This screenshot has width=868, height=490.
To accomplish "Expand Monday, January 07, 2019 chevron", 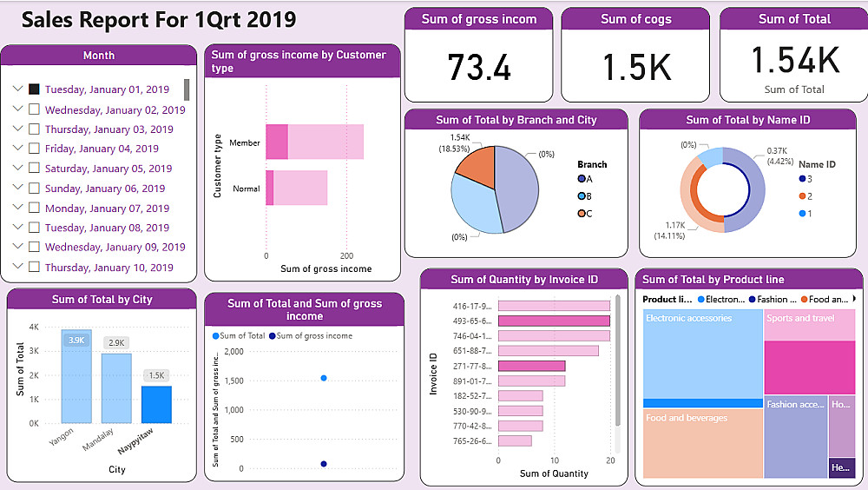I will click(17, 208).
